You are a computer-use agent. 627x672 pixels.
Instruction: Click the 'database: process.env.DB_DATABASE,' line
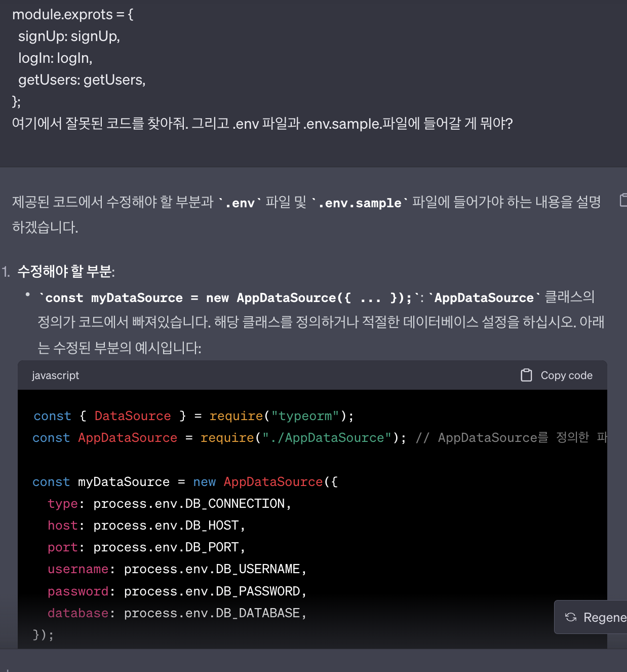pyautogui.click(x=177, y=613)
